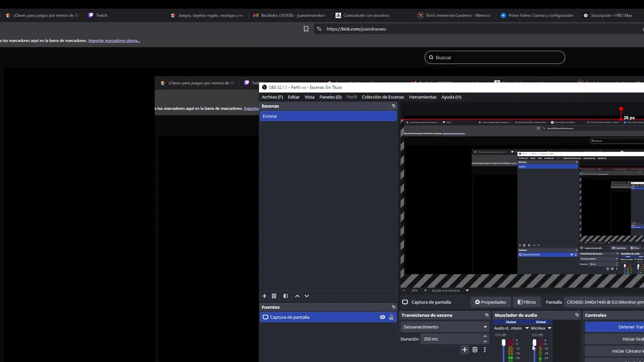Zoom out preview with minus icon
The image size is (644, 362).
click(x=404, y=290)
